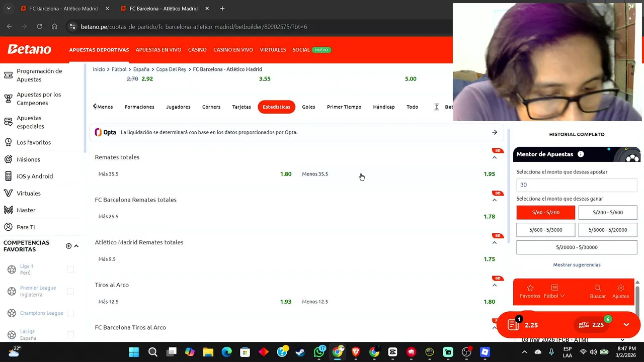644x362 pixels.
Task: Open WhatsApp from the taskbar
Action: (x=319, y=352)
